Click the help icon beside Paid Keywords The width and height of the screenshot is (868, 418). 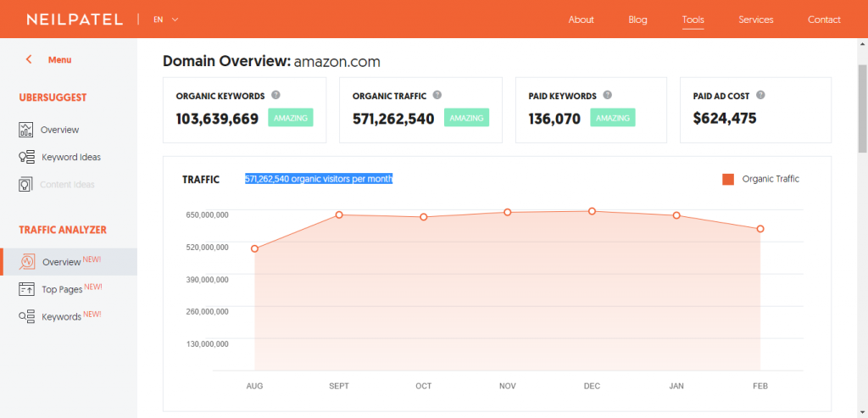click(x=607, y=95)
